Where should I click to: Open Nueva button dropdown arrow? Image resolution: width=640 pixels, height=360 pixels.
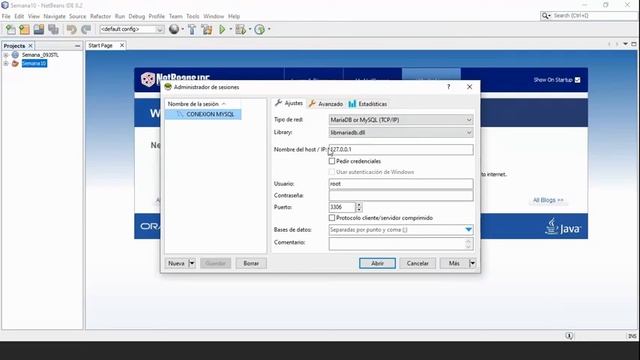tap(192, 263)
